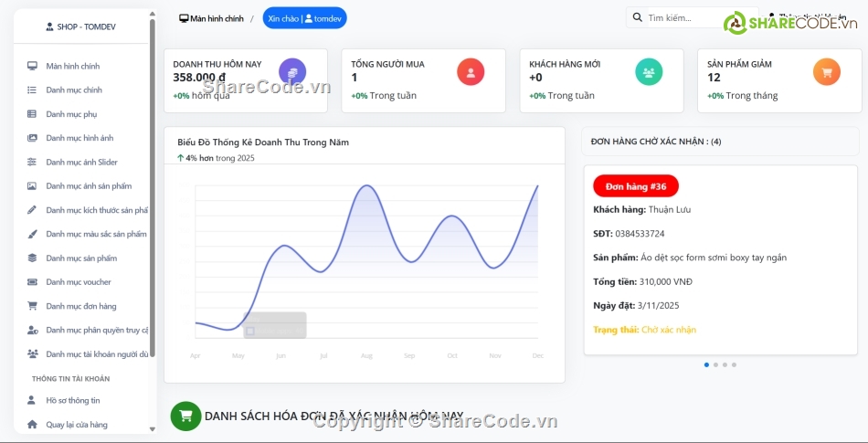Toggle the chart legend checkbox box

(x=250, y=331)
